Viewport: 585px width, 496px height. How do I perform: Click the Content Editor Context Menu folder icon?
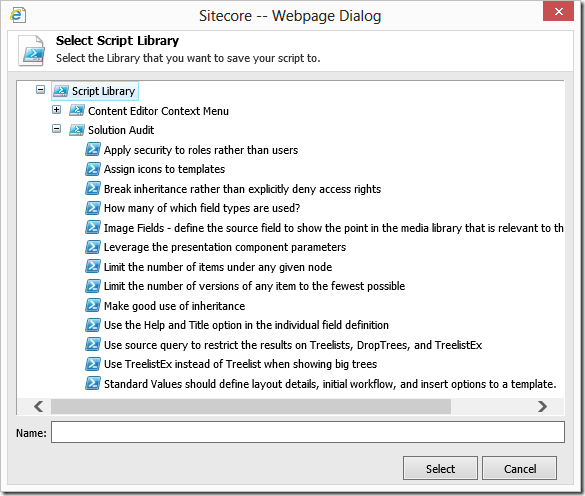coord(76,110)
